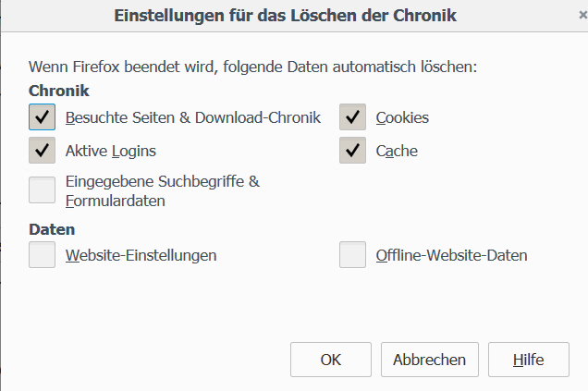Enable the Eingegebene Suchbegriffe & Formulardaten checkbox
This screenshot has width=588, height=391.
[x=42, y=189]
